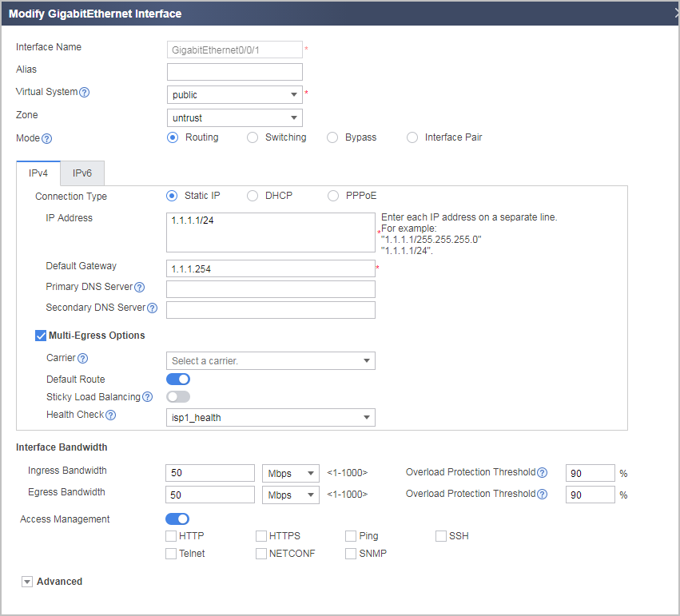
Task: Open the Zone dropdown showing untrust
Action: [x=235, y=118]
